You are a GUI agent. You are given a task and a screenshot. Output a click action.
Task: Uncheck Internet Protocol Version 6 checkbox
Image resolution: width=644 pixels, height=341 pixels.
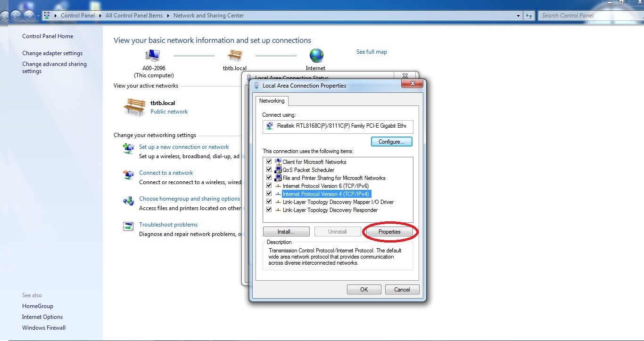tap(269, 186)
